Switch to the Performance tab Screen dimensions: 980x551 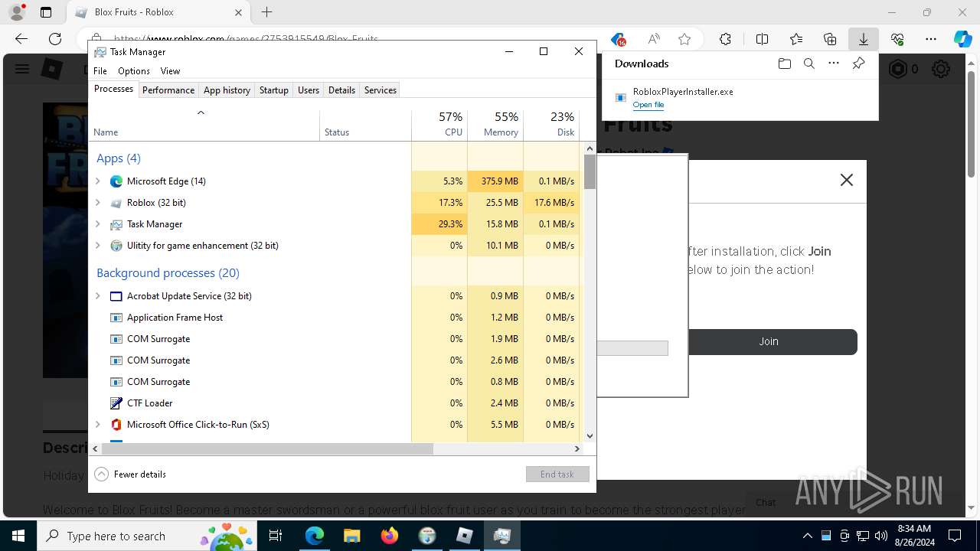coord(168,90)
